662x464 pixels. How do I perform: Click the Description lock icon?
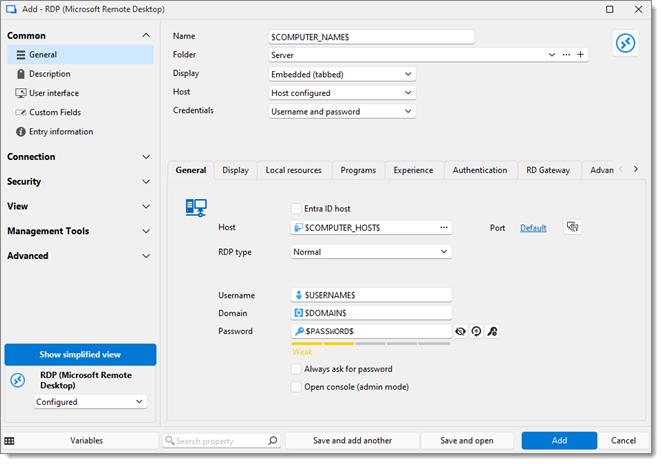point(21,74)
